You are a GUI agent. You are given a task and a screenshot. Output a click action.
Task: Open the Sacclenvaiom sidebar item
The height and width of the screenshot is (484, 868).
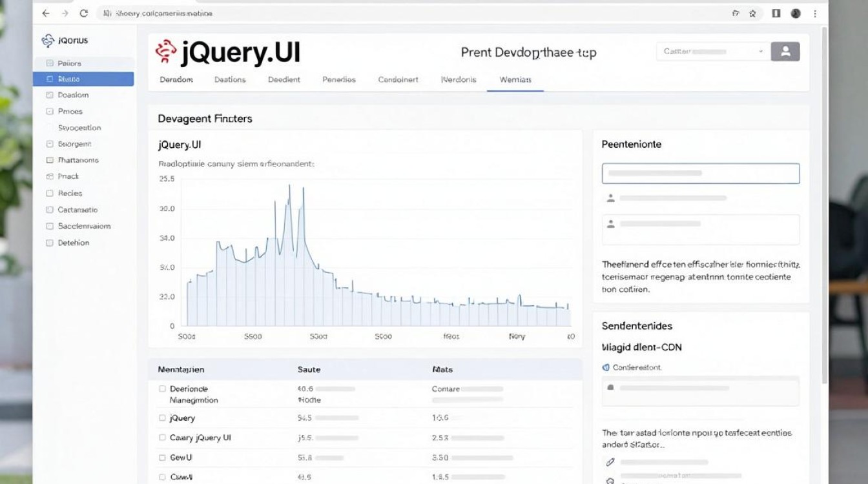point(84,226)
